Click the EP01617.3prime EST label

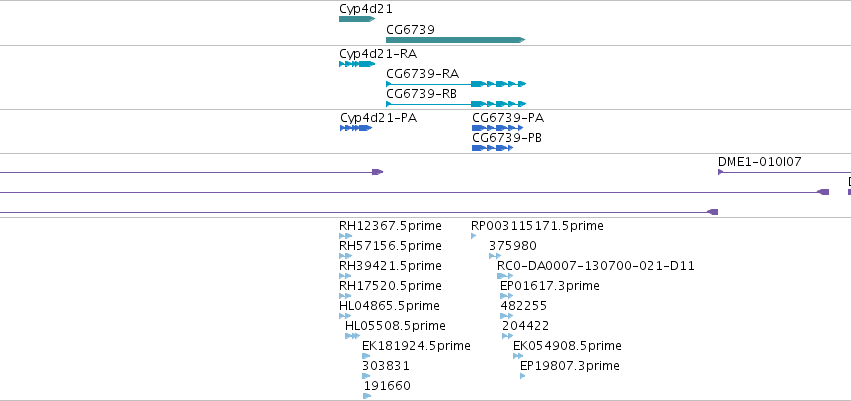(x=550, y=286)
